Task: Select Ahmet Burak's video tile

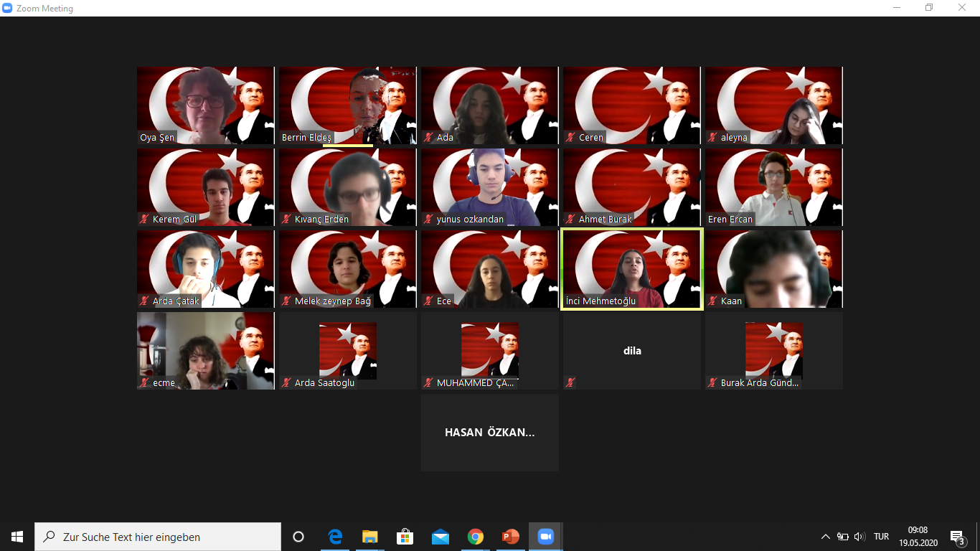Action: [632, 187]
